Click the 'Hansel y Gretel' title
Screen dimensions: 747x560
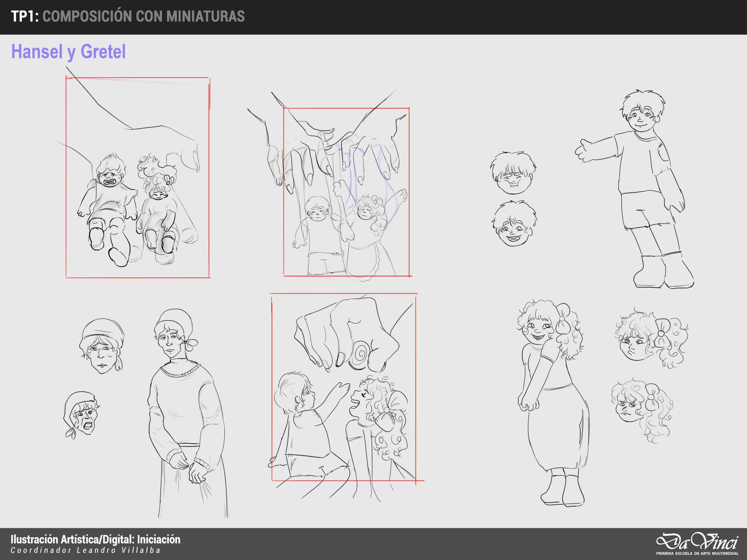pyautogui.click(x=69, y=52)
